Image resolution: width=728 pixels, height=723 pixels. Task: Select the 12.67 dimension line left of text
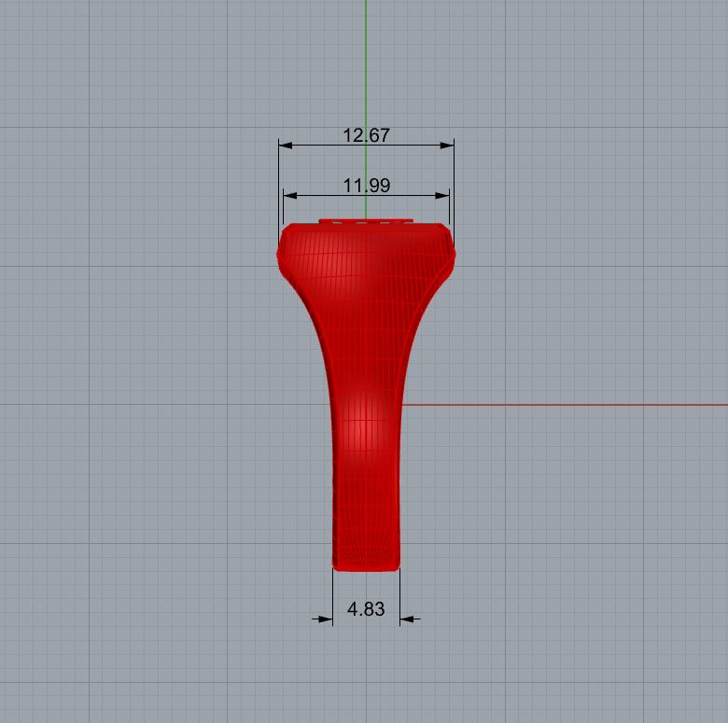pyautogui.click(x=317, y=146)
